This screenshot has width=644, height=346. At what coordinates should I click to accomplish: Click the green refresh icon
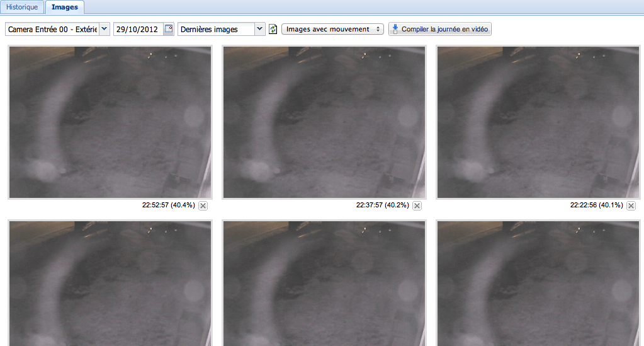(x=273, y=29)
